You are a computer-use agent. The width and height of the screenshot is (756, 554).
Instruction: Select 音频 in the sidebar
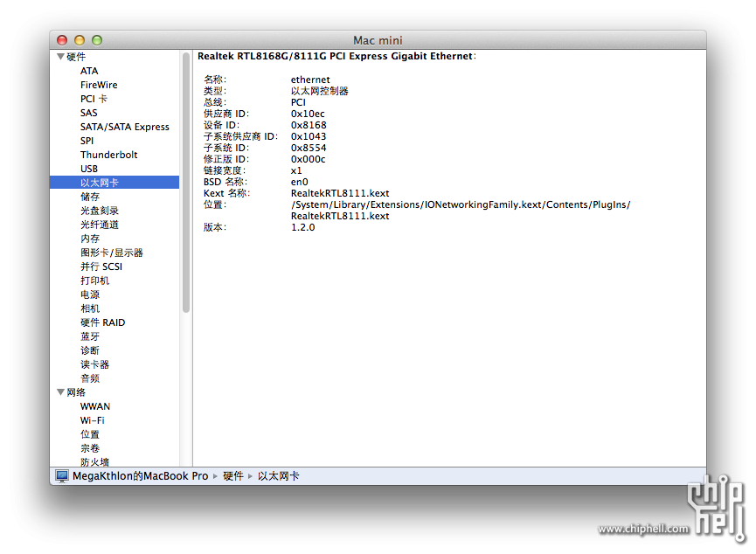(90, 378)
